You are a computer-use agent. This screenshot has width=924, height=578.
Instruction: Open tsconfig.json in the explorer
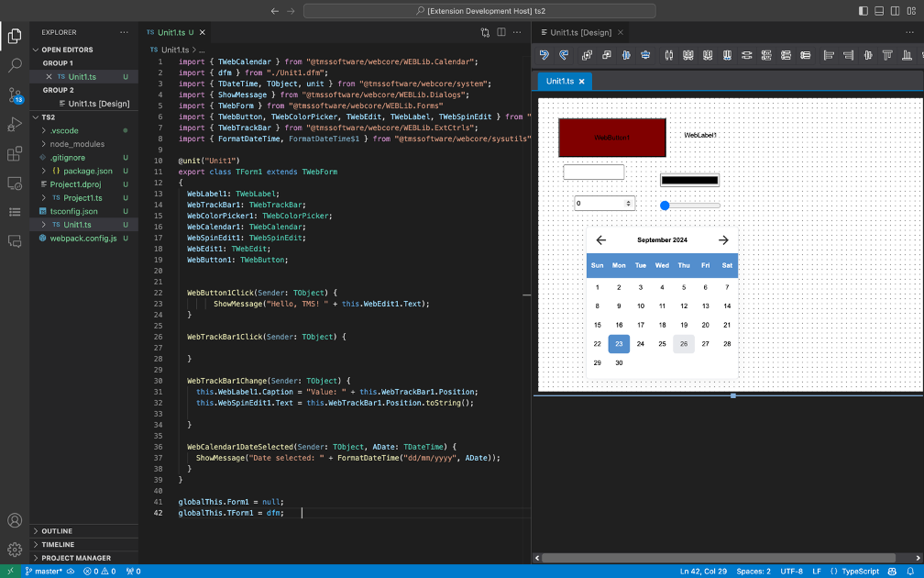[83, 211]
